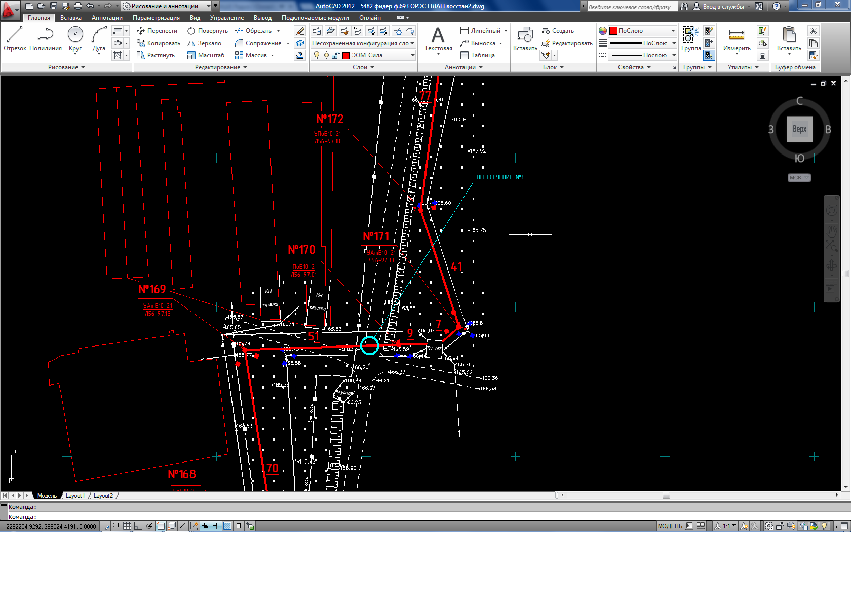This screenshot has width=851, height=616.
Task: Toggle isolate objects lightbulb in status bar
Action: tap(825, 526)
